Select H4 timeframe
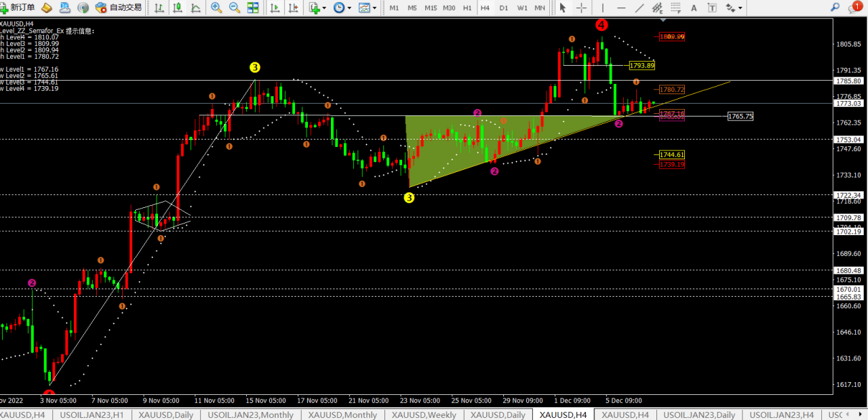The image size is (868, 420). [x=485, y=8]
